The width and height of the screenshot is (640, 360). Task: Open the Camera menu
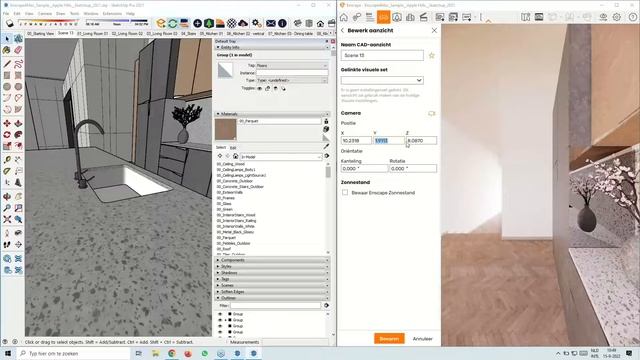pyautogui.click(x=44, y=13)
